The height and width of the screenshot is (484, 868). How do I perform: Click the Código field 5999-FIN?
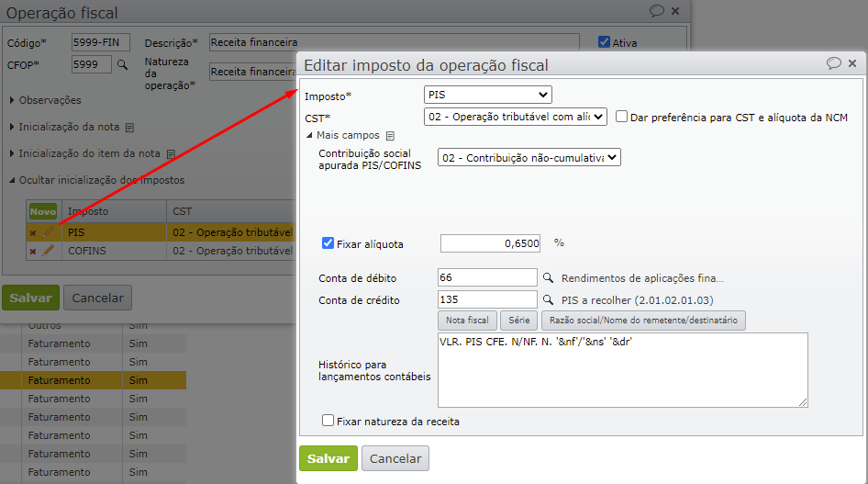(101, 42)
